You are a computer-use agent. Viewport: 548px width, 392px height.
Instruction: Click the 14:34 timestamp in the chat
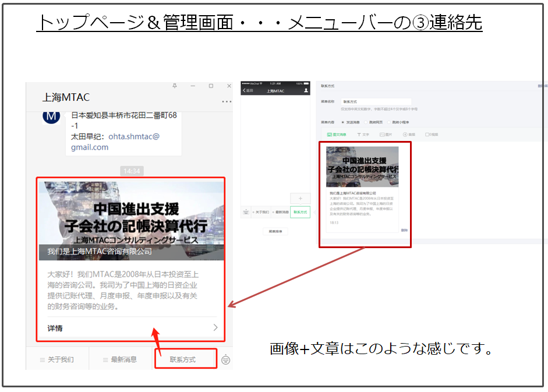click(x=132, y=171)
